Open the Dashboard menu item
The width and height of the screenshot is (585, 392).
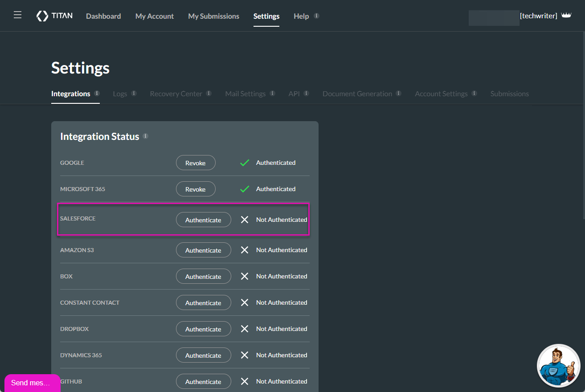103,16
